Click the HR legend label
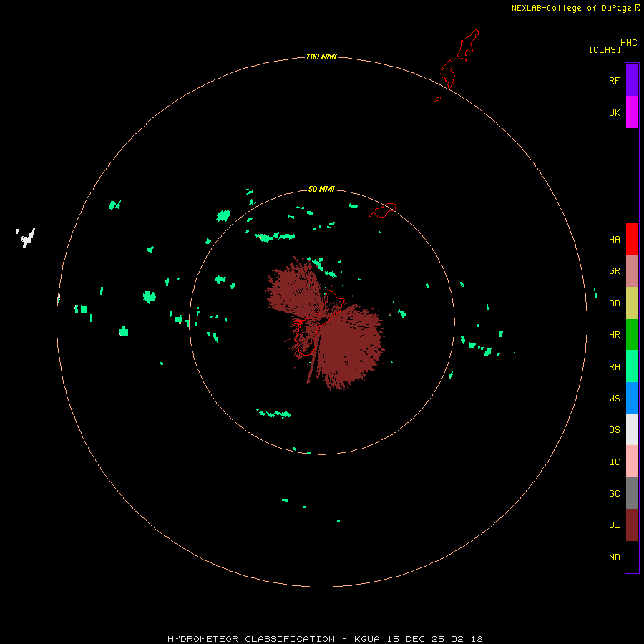The width and height of the screenshot is (644, 644). [614, 335]
